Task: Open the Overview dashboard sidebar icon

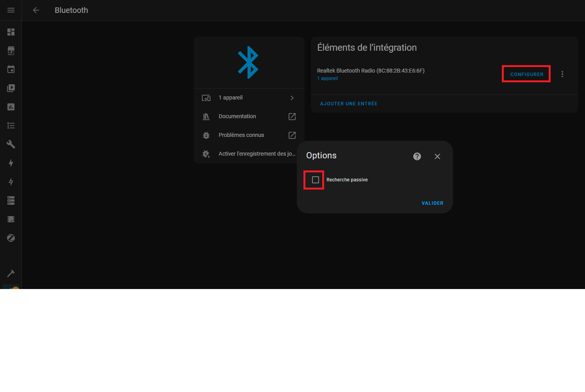Action: coord(11,32)
